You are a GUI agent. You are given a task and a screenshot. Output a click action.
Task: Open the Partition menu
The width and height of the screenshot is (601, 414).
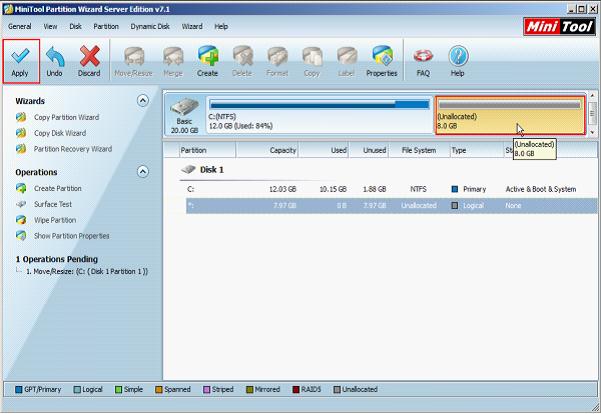[106, 26]
